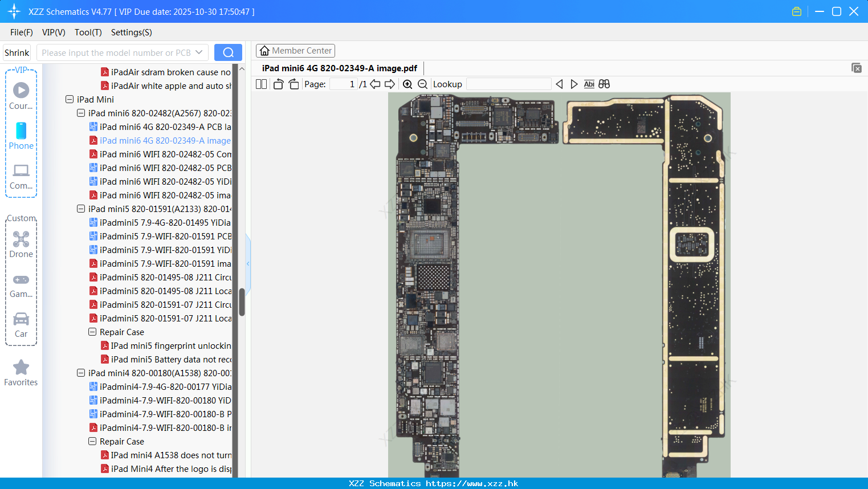This screenshot has height=489, width=868.
Task: Toggle two-page view layout icon
Action: (x=261, y=84)
